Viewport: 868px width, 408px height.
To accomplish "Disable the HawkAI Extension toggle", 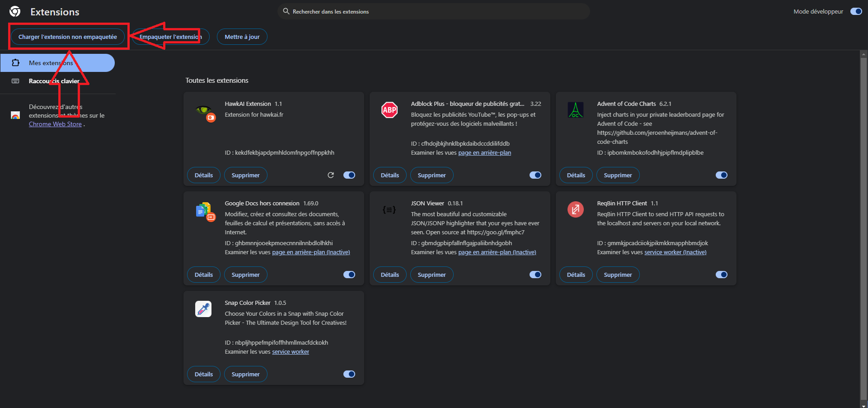I will point(349,175).
